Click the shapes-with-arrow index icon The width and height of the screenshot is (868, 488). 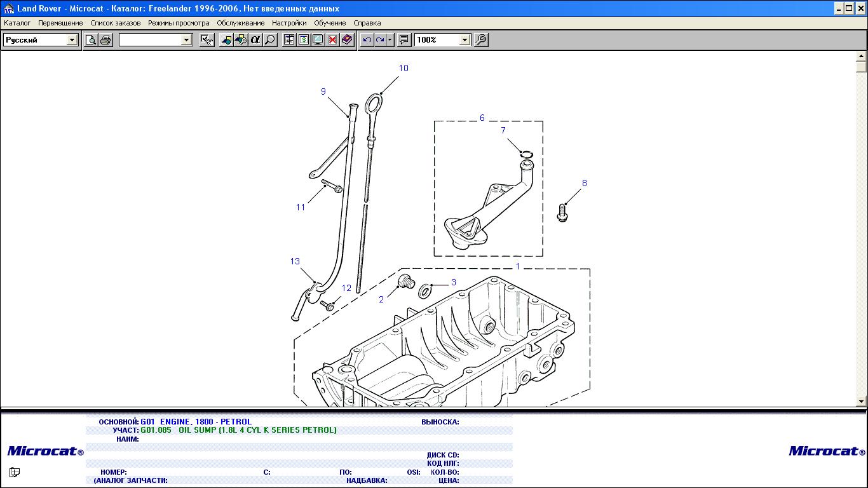tap(241, 39)
